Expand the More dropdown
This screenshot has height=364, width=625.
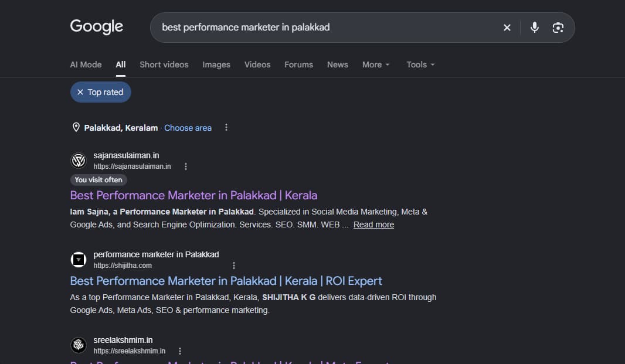375,64
